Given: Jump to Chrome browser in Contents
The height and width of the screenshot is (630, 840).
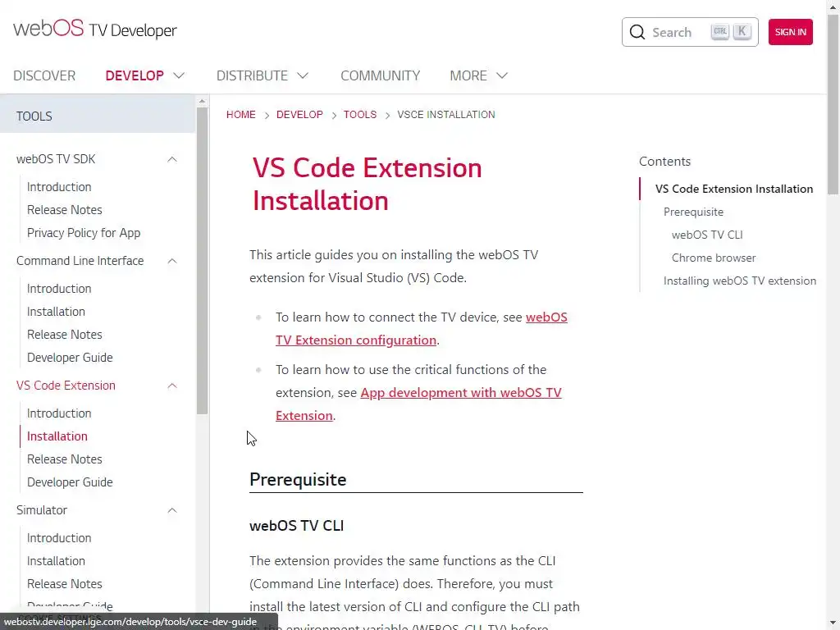Looking at the screenshot, I should pos(714,258).
